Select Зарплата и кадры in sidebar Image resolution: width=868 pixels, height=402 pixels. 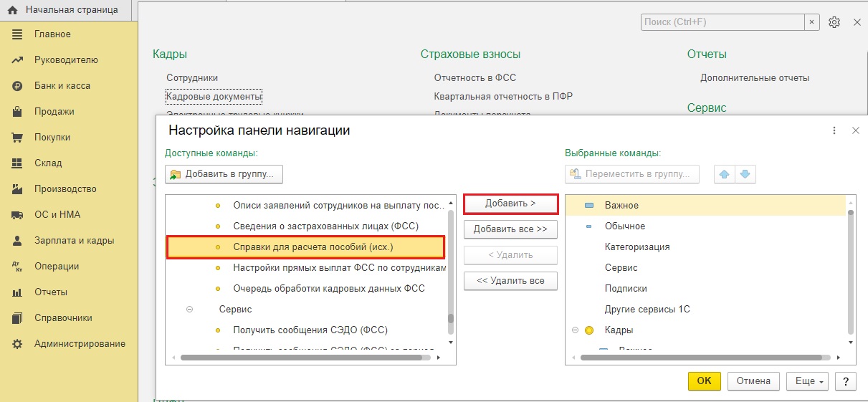click(74, 241)
